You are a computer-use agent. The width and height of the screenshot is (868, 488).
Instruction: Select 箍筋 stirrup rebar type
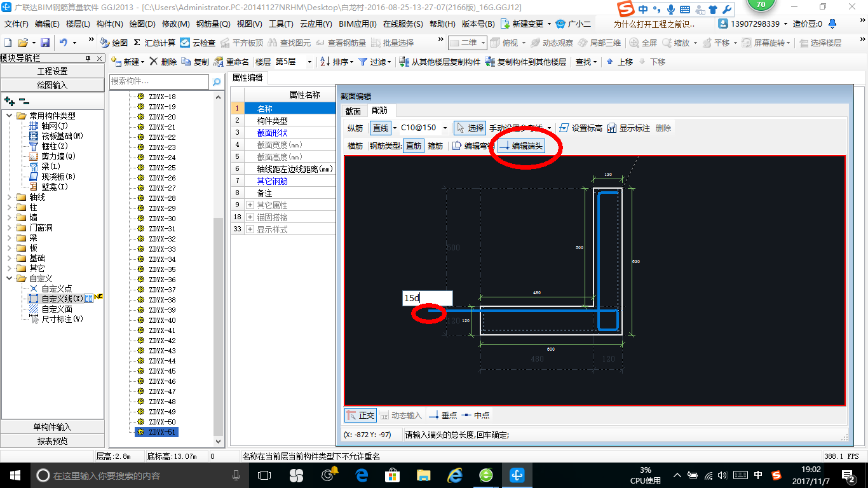click(435, 146)
